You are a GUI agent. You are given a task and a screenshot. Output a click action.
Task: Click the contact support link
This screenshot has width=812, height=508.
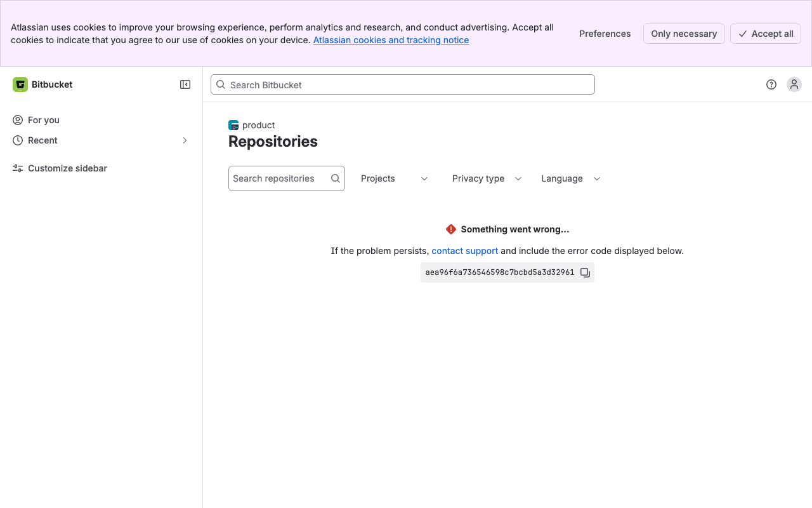465,251
